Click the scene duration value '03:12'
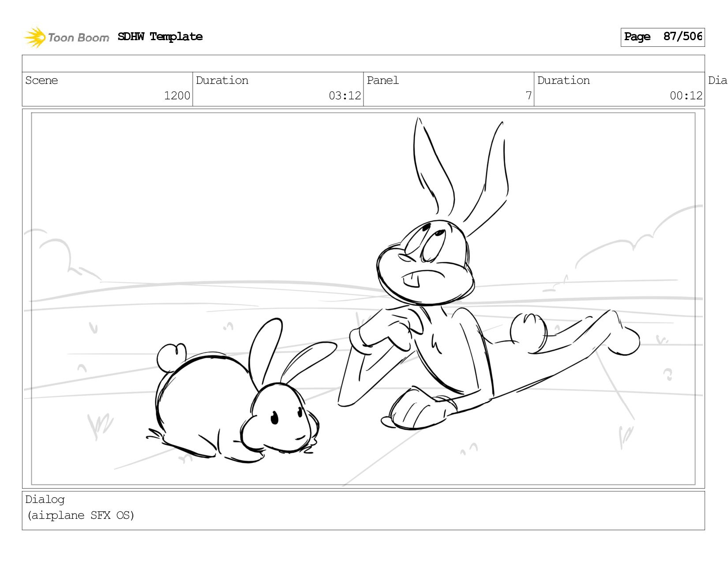Image resolution: width=728 pixels, height=563 pixels. [x=345, y=96]
